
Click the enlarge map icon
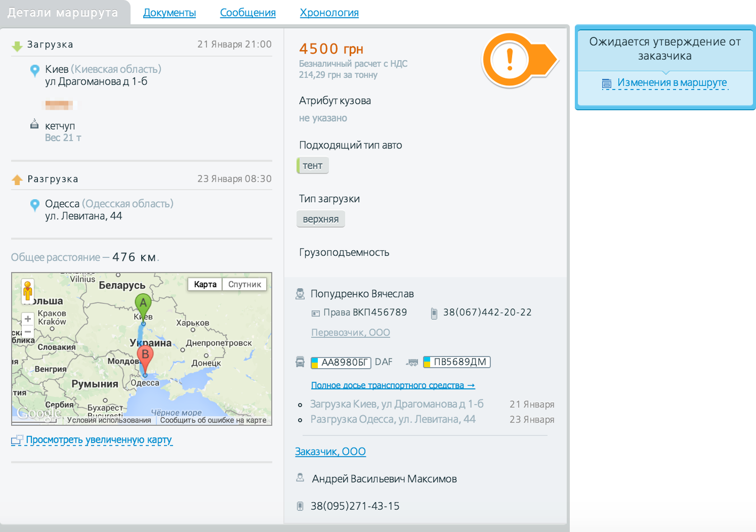17,440
